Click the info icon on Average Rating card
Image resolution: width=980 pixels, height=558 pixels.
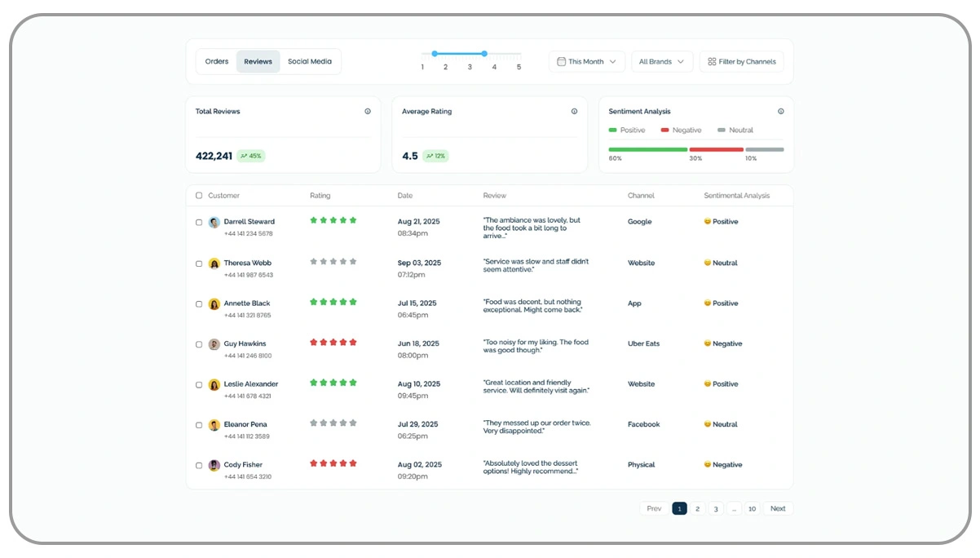coord(574,111)
